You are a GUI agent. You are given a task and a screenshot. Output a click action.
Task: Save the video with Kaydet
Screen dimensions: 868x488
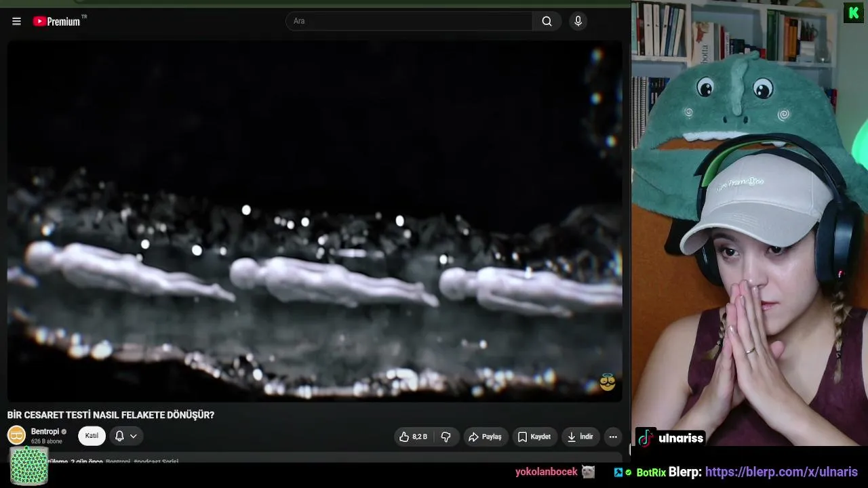(534, 437)
